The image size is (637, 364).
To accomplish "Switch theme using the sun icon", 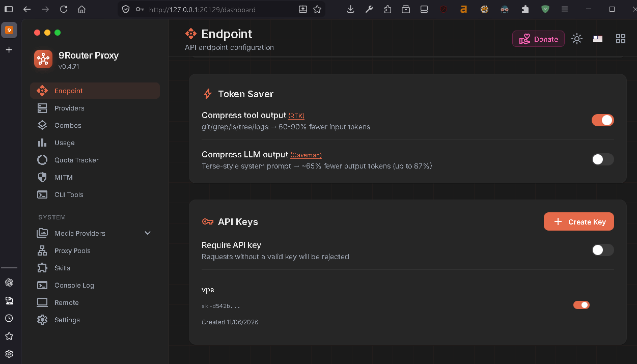I will 576,39.
